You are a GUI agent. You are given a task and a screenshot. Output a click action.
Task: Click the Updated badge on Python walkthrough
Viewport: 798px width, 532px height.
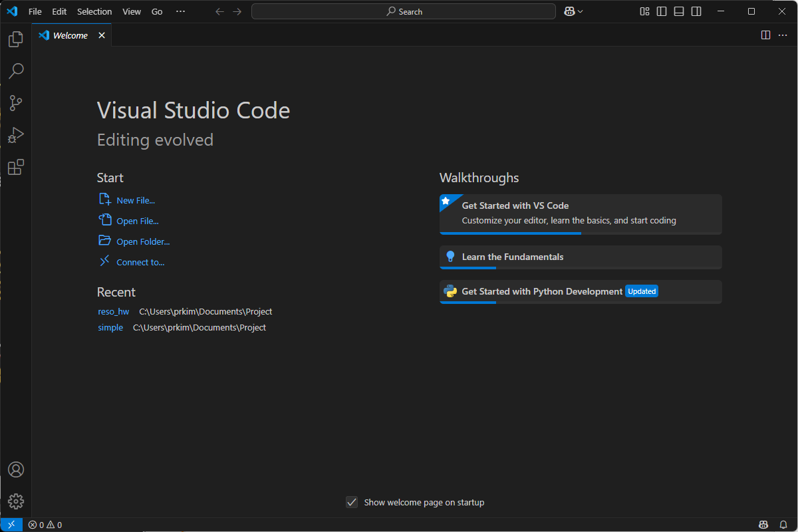(x=642, y=291)
